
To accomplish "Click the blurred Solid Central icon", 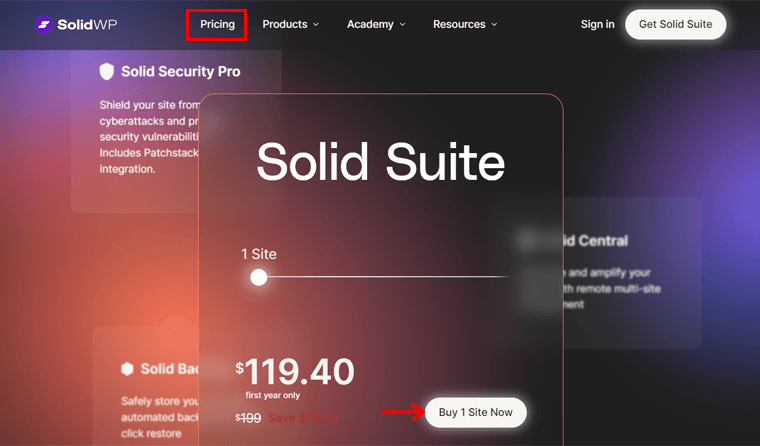I will coord(527,240).
